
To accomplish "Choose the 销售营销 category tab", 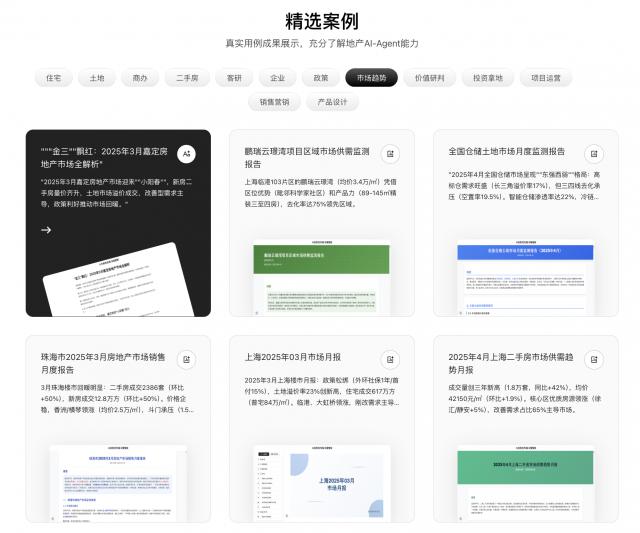I will pos(274,102).
